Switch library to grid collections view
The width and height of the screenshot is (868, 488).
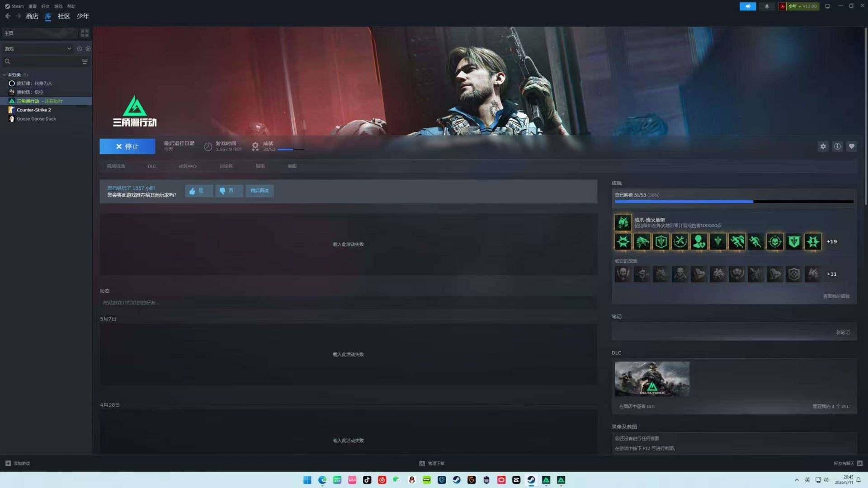pos(85,33)
